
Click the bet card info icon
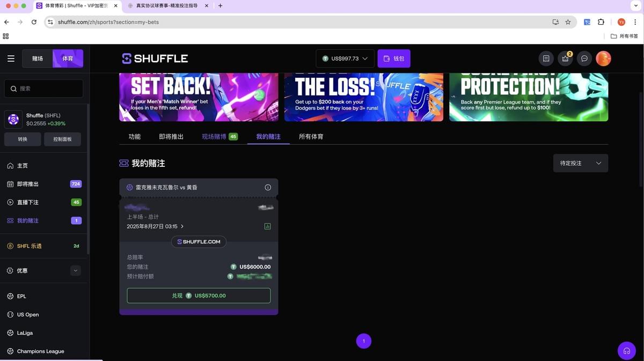click(268, 187)
